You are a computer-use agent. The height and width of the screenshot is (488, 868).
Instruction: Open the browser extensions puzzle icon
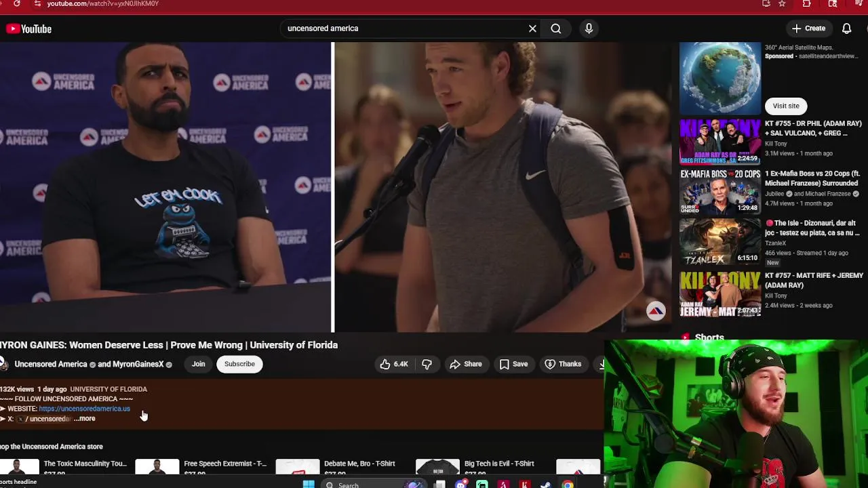[806, 4]
